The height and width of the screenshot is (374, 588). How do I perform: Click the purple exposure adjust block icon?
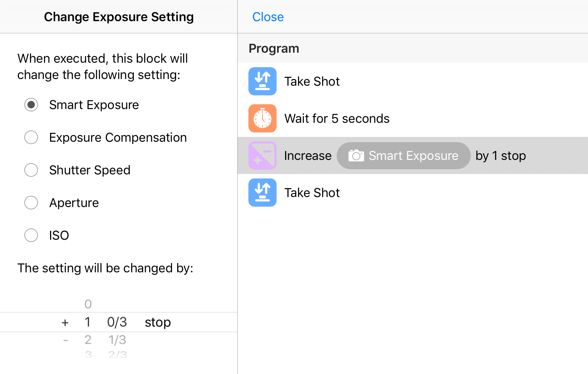point(262,155)
